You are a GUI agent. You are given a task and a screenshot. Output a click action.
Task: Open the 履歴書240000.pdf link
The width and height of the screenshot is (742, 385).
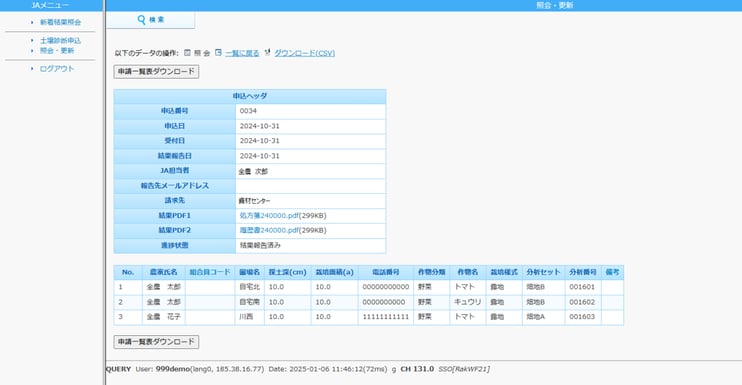coord(269,230)
